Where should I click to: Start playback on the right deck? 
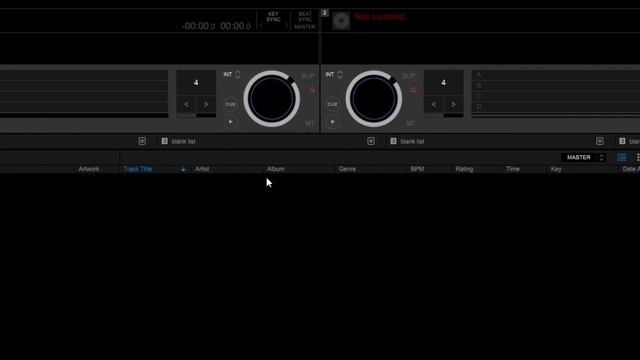click(333, 122)
